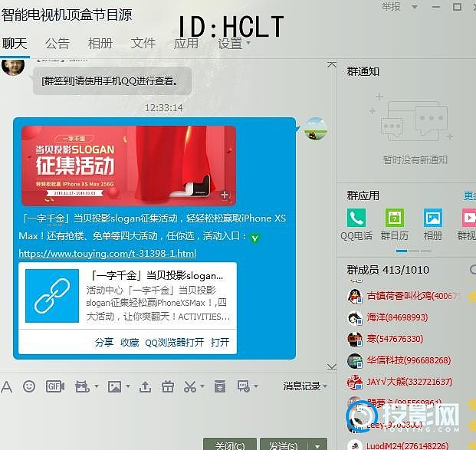Switch to the 公告 tab

[57, 44]
